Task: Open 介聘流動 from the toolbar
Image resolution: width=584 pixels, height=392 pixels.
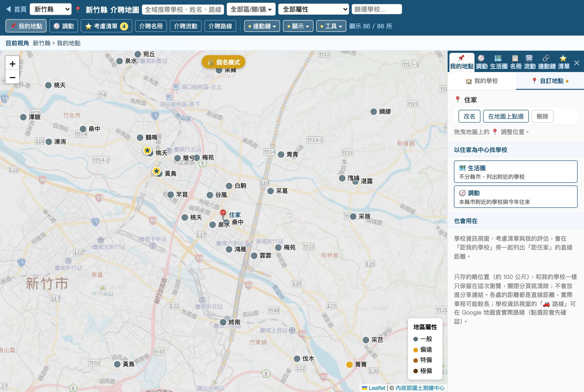Action: pos(186,26)
